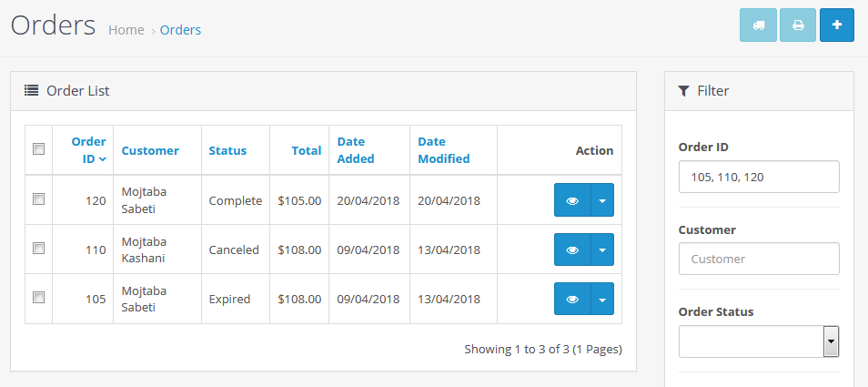
Task: Sort table by Customer column
Action: [x=150, y=150]
